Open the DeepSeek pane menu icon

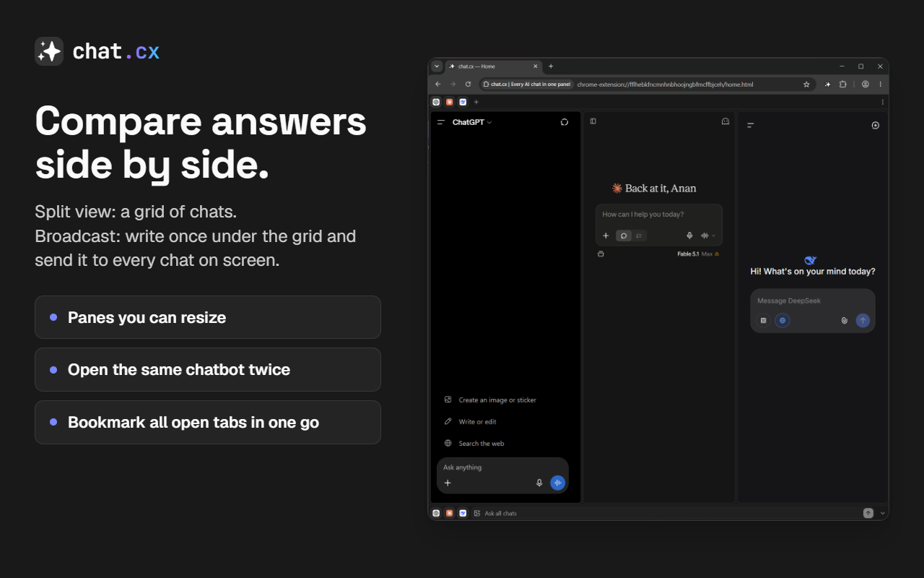point(750,126)
